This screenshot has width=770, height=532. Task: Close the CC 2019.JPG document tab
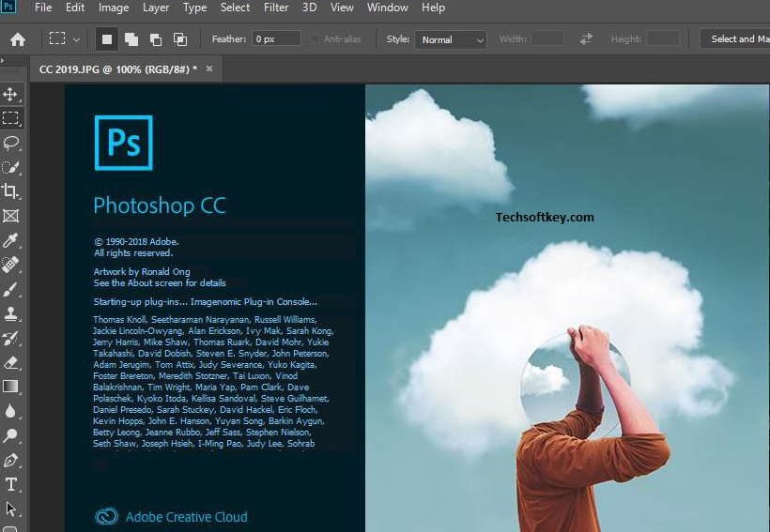209,68
